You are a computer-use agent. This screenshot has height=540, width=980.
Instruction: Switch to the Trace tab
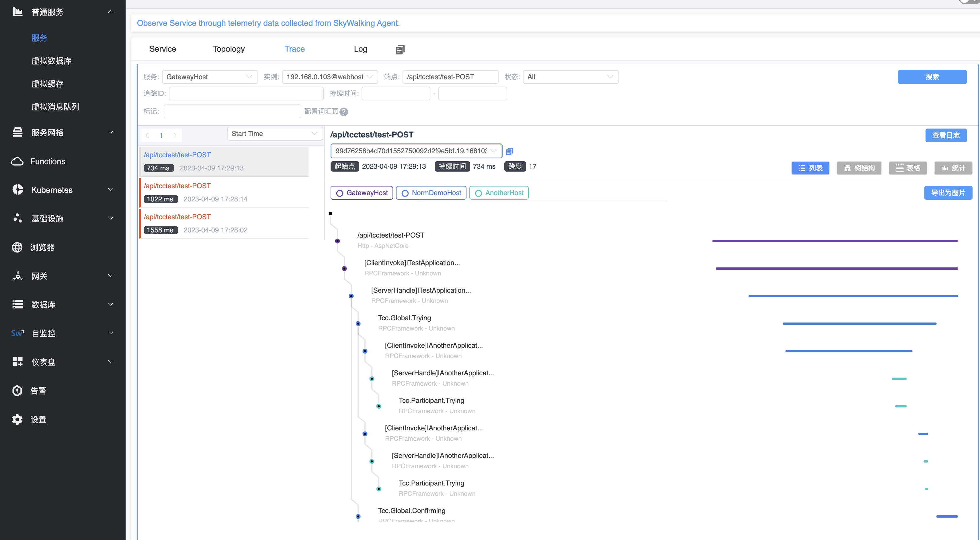(x=294, y=49)
